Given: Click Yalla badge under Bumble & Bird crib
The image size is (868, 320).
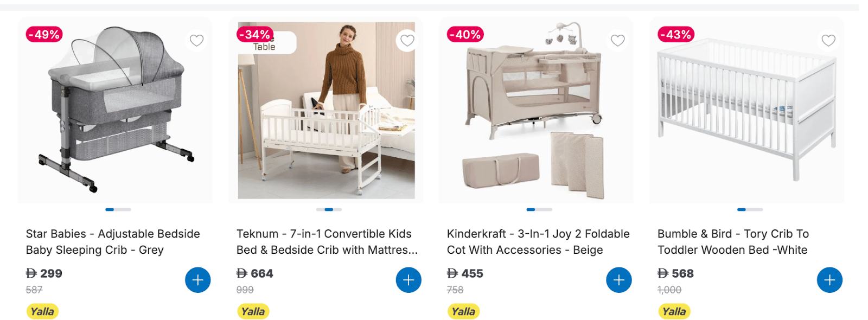Looking at the screenshot, I should [x=674, y=311].
